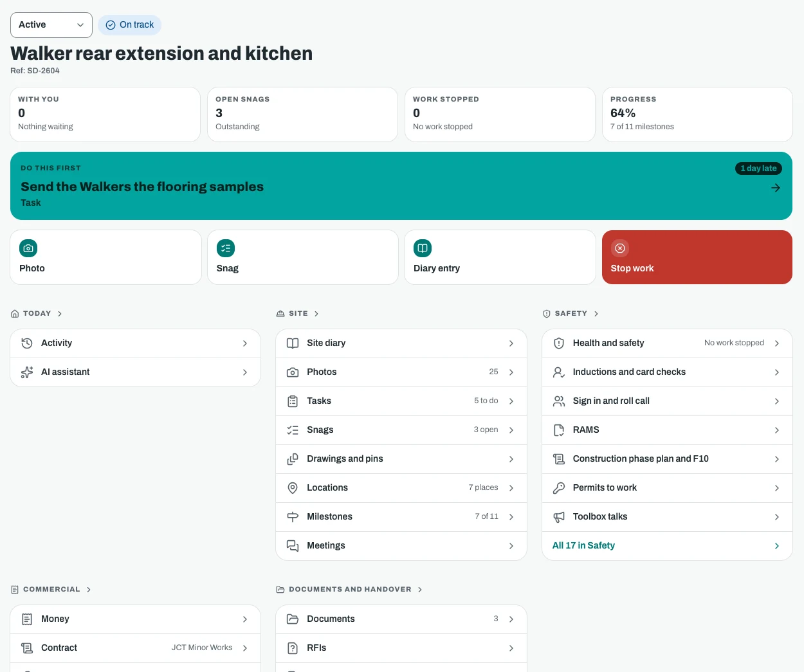Screen dimensions: 804x672
Task: Click the Drawings and pins icon
Action: [293, 459]
